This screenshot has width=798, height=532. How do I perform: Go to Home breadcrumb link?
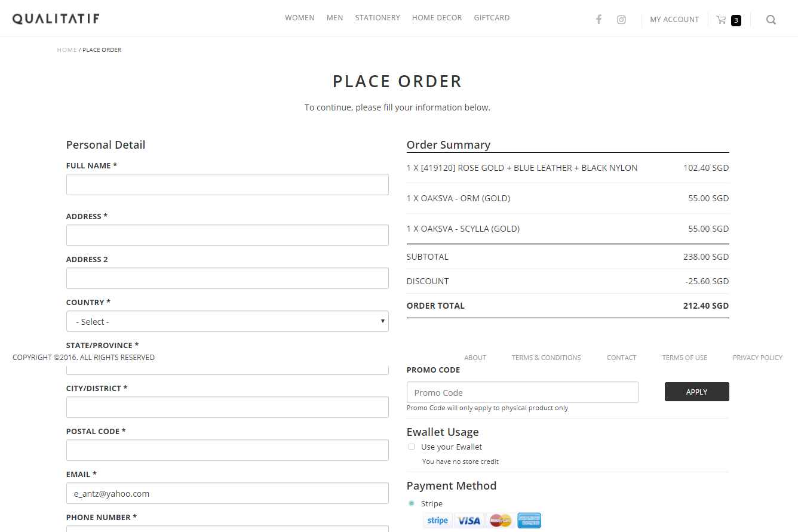[67, 50]
